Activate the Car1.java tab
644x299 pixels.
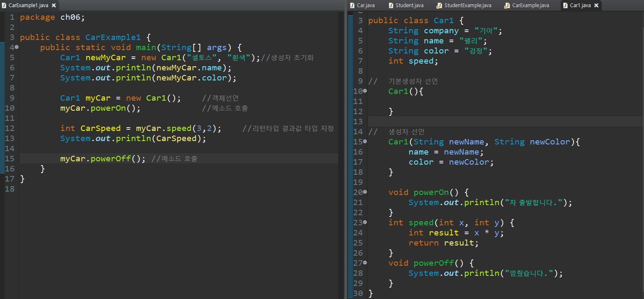[580, 5]
